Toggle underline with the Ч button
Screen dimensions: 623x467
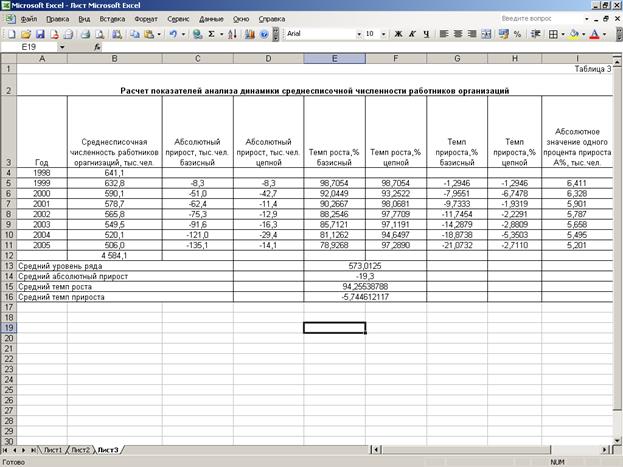click(426, 34)
